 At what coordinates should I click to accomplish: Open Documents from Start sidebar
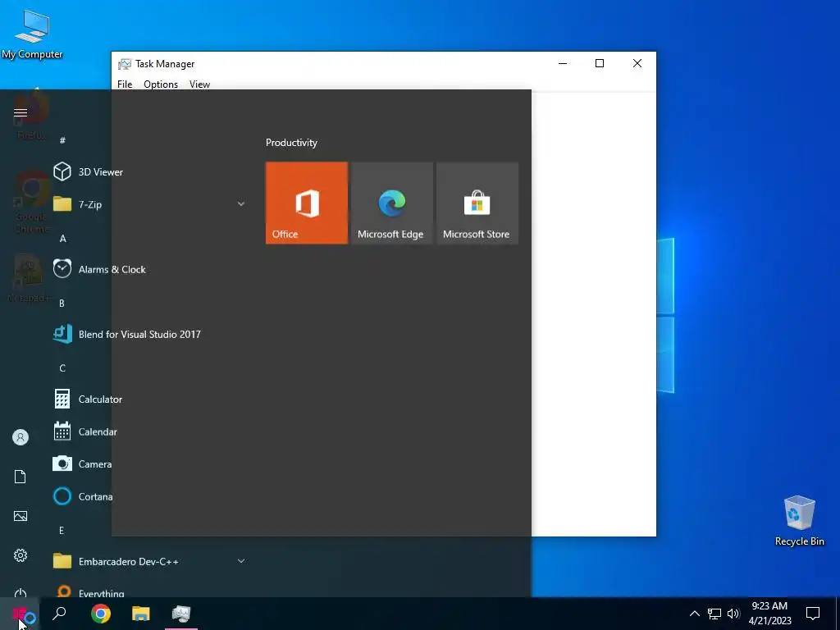click(x=21, y=477)
